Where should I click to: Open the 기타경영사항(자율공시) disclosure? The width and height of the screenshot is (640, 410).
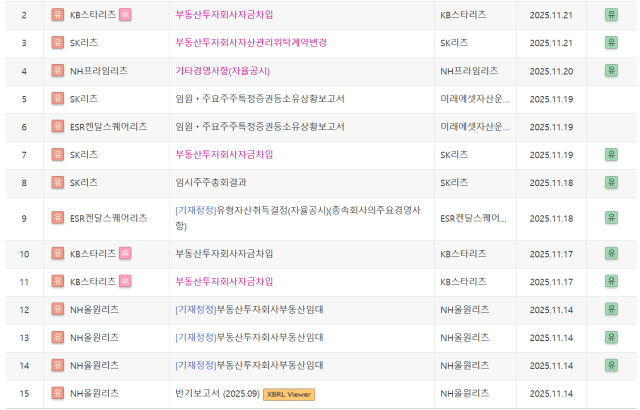pos(222,71)
